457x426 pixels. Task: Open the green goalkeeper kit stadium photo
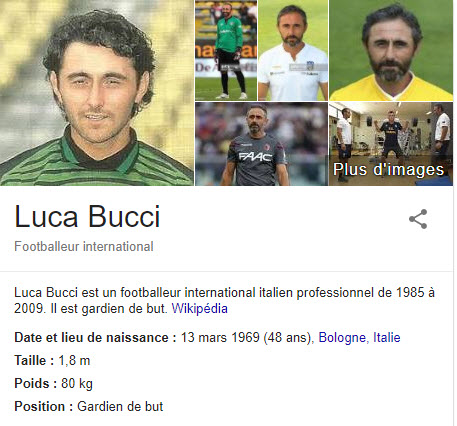tap(226, 50)
